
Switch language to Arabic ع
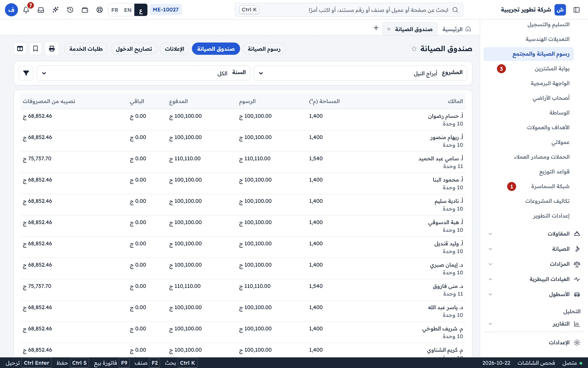[141, 10]
